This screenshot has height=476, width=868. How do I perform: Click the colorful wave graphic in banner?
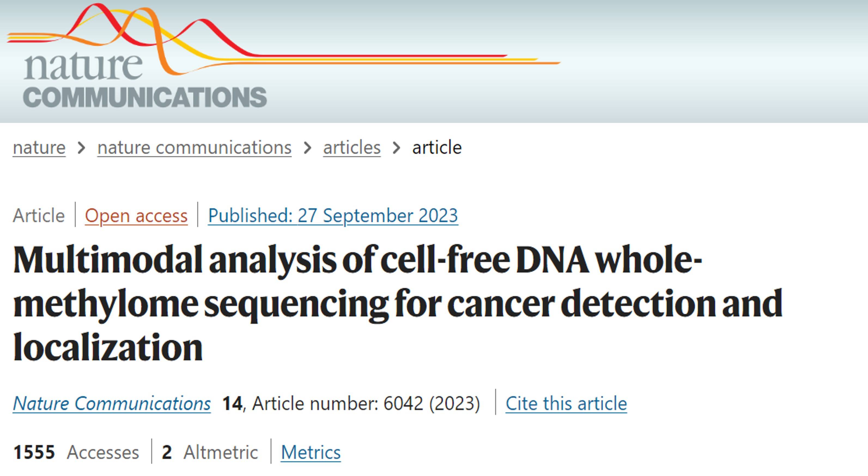(283, 39)
